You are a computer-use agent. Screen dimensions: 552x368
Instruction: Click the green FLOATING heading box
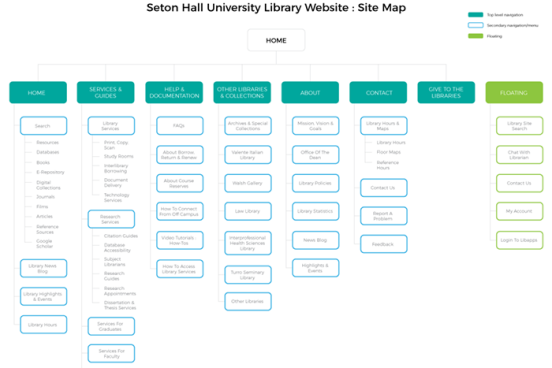[x=514, y=93]
